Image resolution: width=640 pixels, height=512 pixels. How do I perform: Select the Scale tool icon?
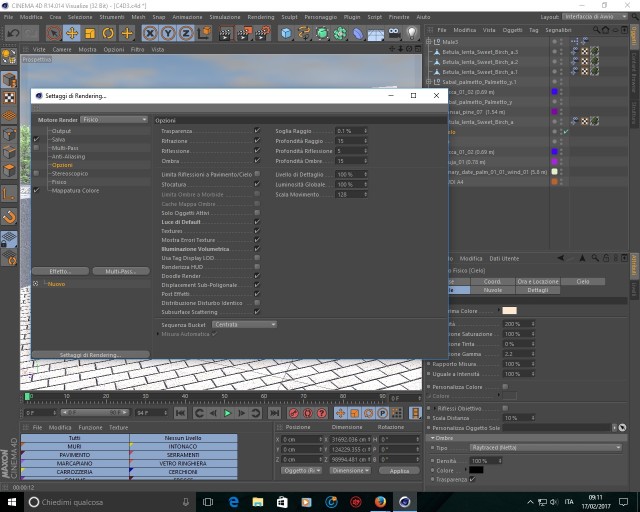coord(90,33)
